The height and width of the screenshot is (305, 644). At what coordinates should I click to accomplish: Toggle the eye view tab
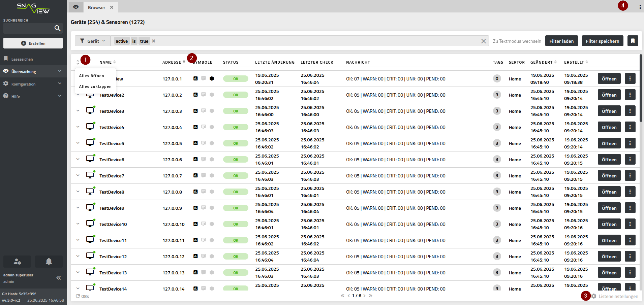coord(76,7)
